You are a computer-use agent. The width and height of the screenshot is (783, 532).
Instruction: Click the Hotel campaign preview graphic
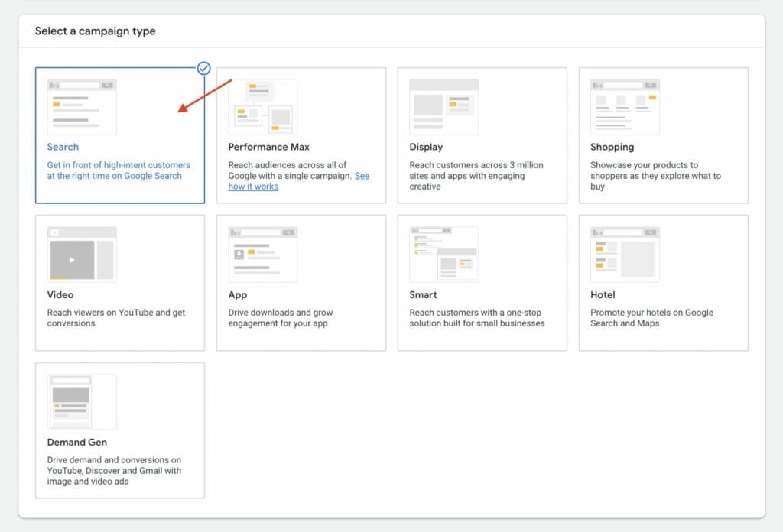point(625,252)
